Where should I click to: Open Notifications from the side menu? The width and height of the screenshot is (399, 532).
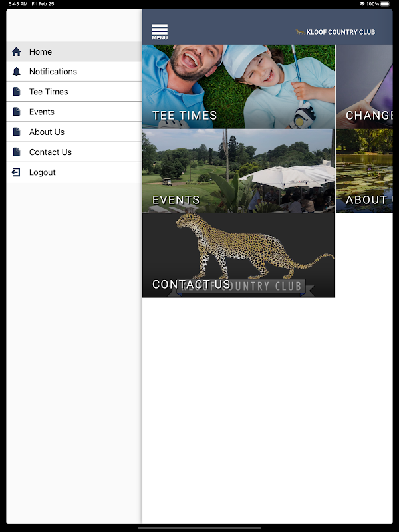[x=74, y=72]
